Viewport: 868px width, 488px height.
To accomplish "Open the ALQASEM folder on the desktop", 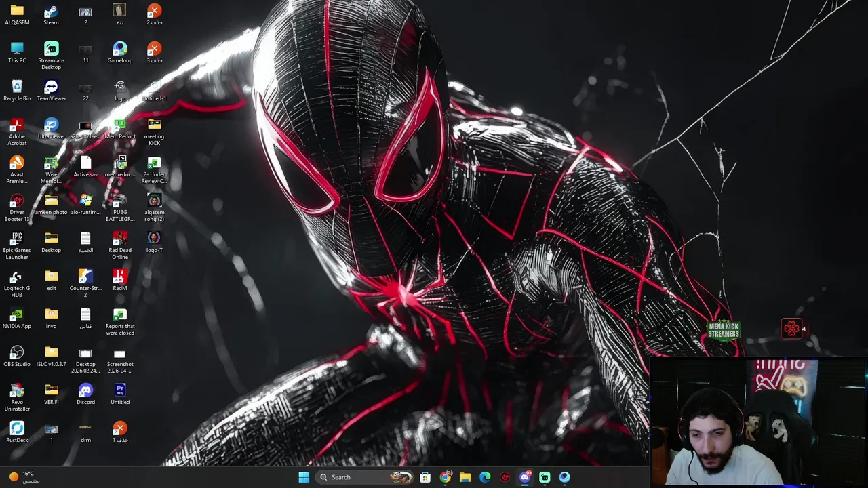I will [x=17, y=14].
